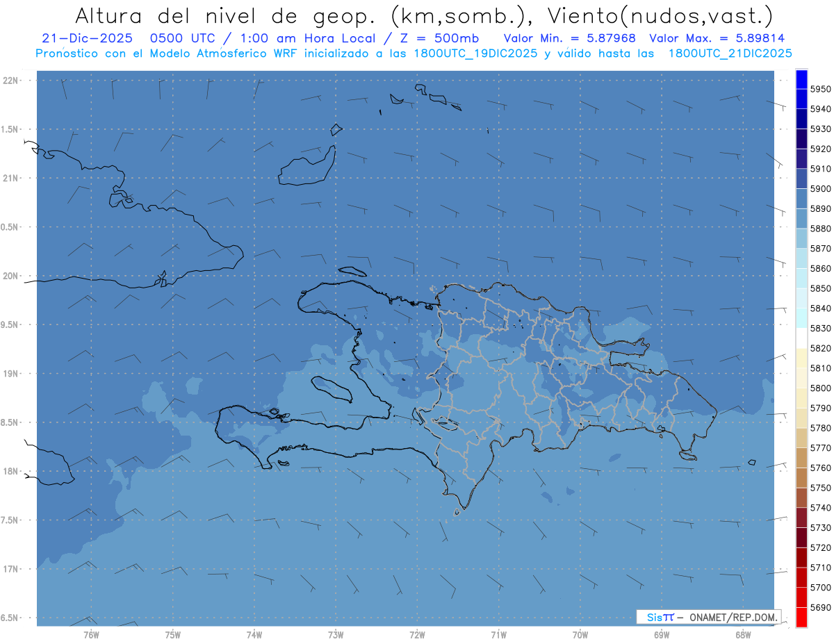Screen dimensions: 834x644
Task: Click the '74W' longitude label
Action: (254, 635)
